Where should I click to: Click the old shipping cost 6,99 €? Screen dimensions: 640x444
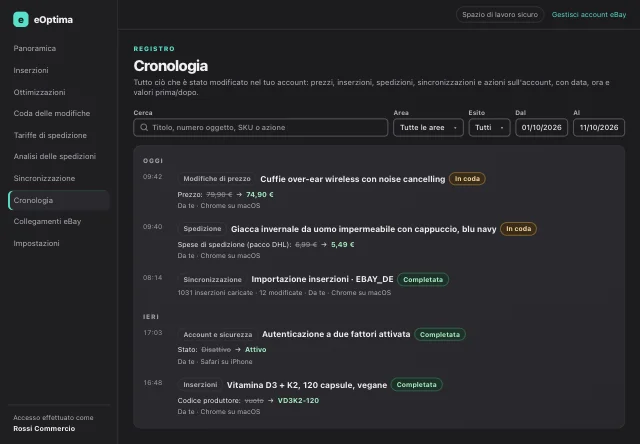click(x=306, y=244)
